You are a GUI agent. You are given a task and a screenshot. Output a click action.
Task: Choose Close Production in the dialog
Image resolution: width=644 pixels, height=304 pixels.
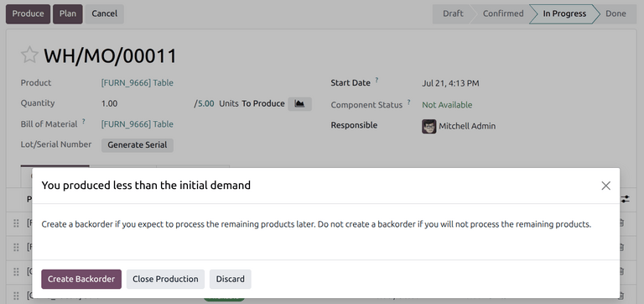[x=165, y=280]
